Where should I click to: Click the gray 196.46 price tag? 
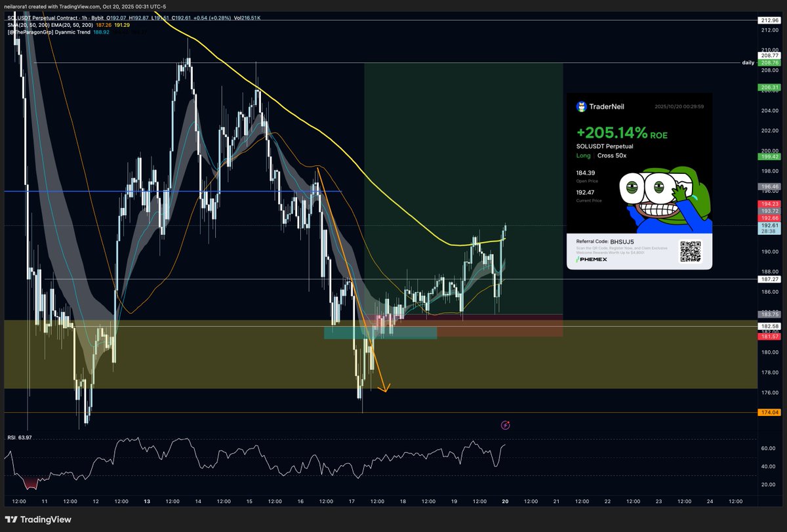tap(769, 186)
